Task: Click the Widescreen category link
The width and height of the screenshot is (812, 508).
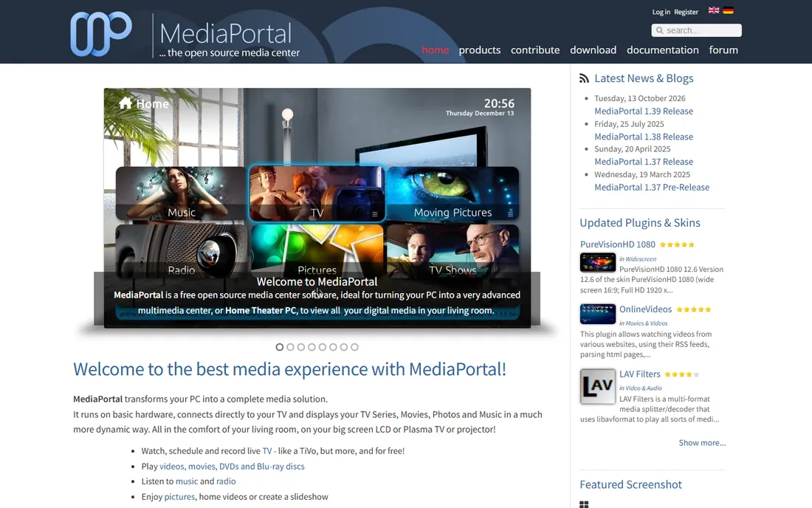Action: point(641,259)
